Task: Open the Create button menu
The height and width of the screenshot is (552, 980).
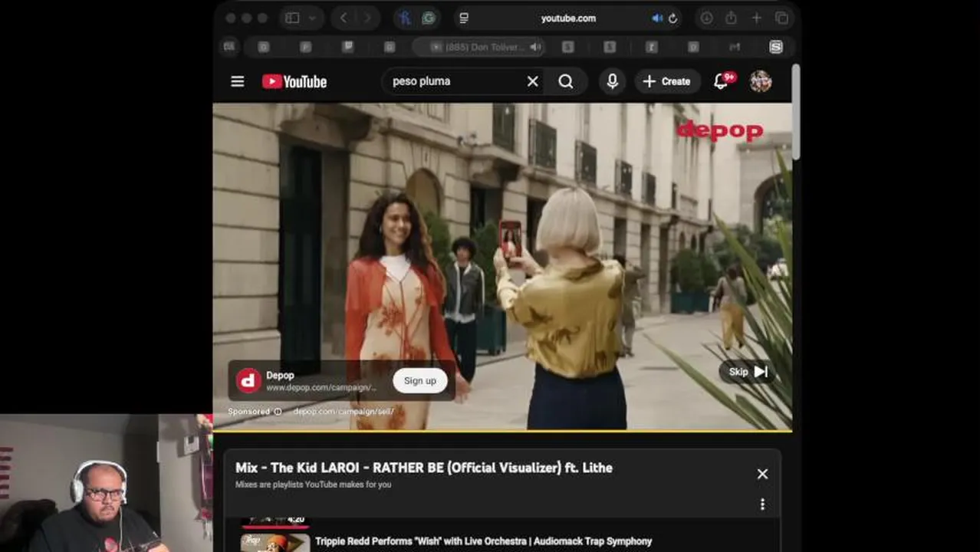Action: 667,81
